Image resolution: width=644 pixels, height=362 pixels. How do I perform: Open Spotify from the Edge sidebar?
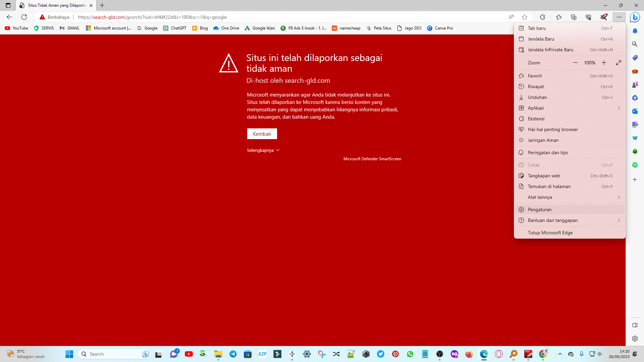(635, 165)
